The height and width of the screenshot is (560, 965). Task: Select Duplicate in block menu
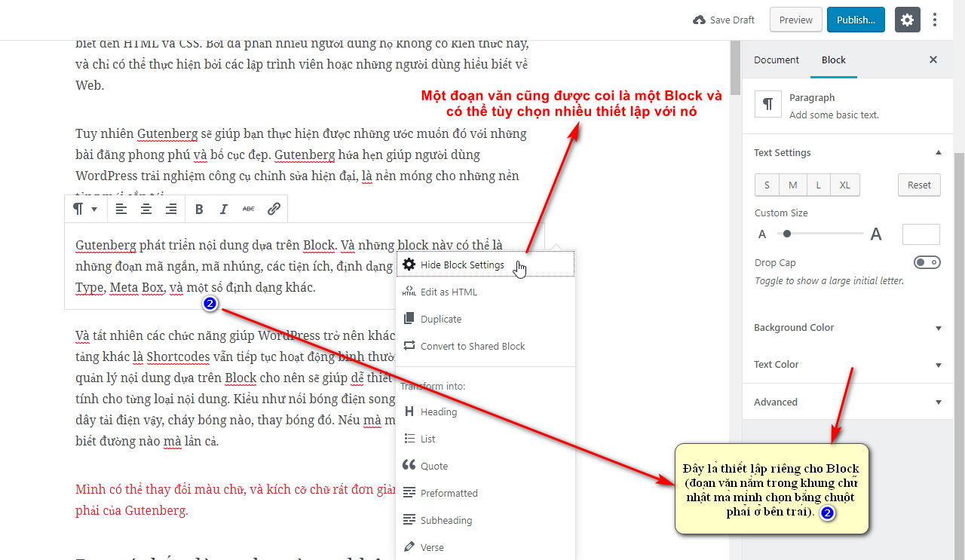tap(486, 319)
